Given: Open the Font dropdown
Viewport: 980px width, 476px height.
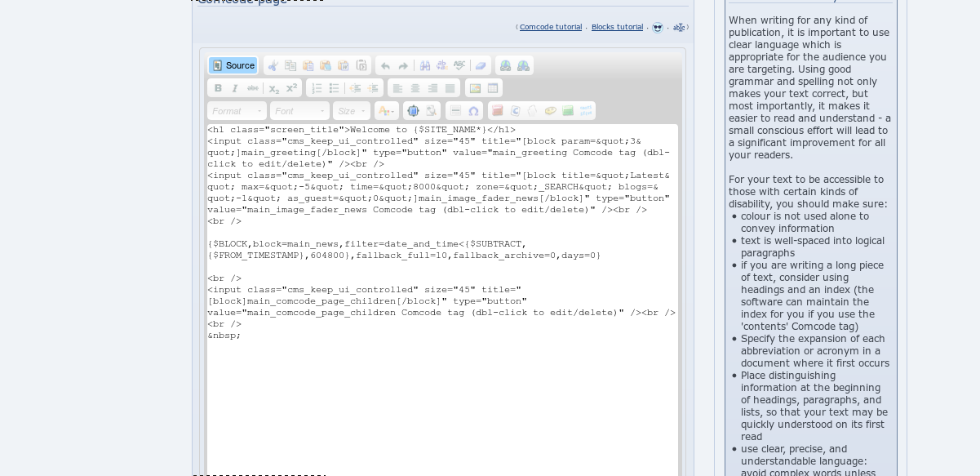Looking at the screenshot, I should 299,111.
